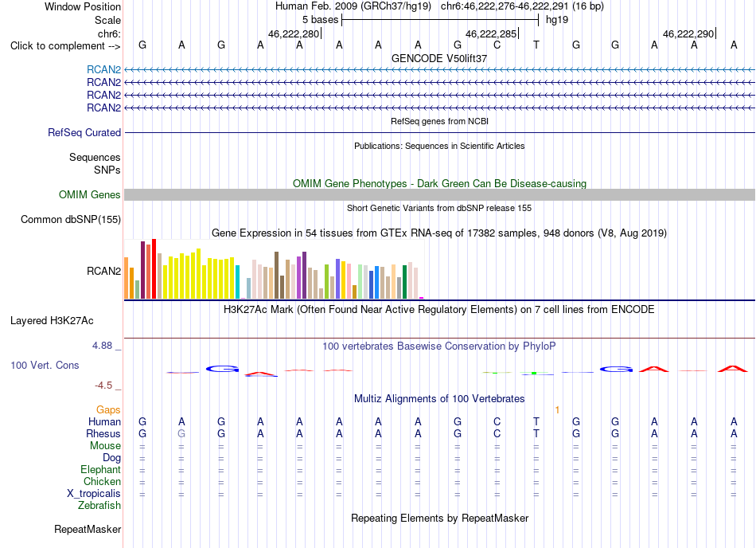Select the Elephant species row label
This screenshot has width=756, height=548.
coord(101,469)
